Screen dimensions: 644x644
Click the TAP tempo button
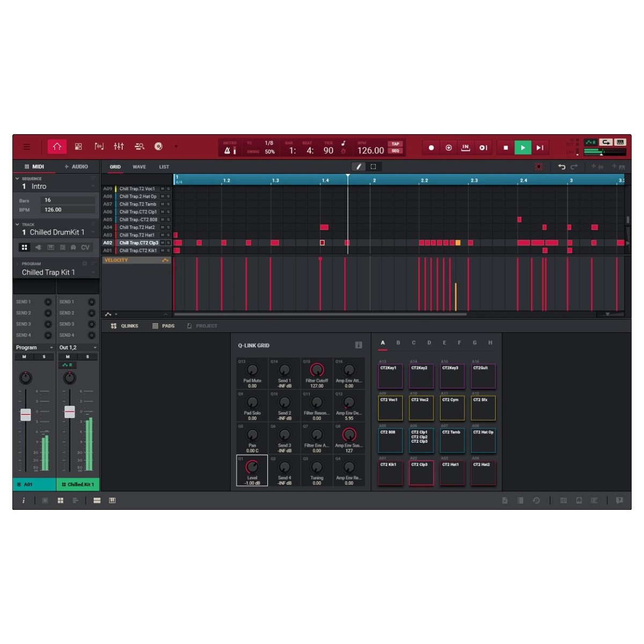396,144
